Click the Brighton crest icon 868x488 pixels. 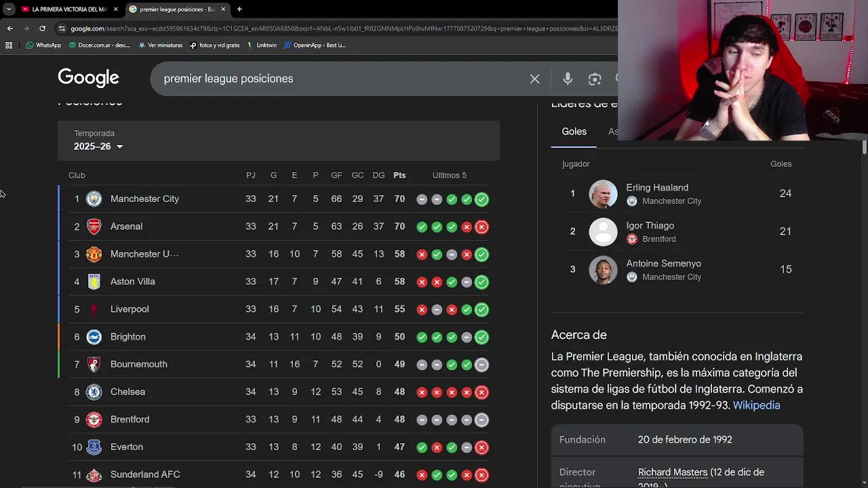coord(94,337)
